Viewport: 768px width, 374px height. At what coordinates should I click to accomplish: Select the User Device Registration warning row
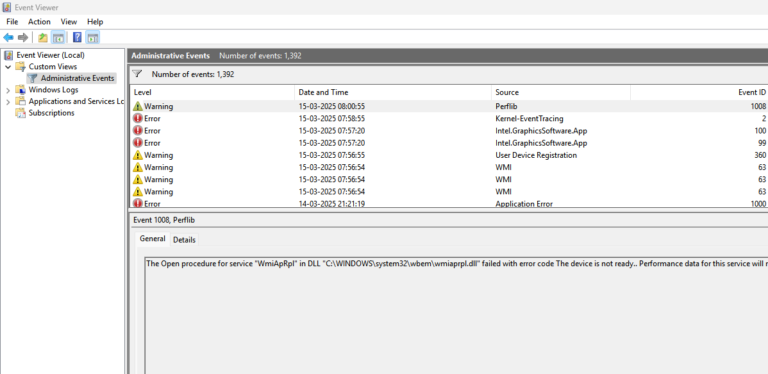click(x=449, y=155)
